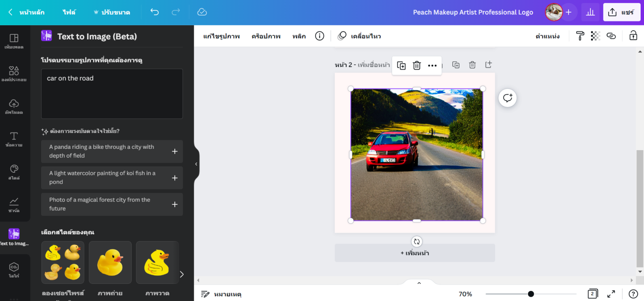Open the ไฟล์ menu
The width and height of the screenshot is (644, 301).
click(x=69, y=12)
